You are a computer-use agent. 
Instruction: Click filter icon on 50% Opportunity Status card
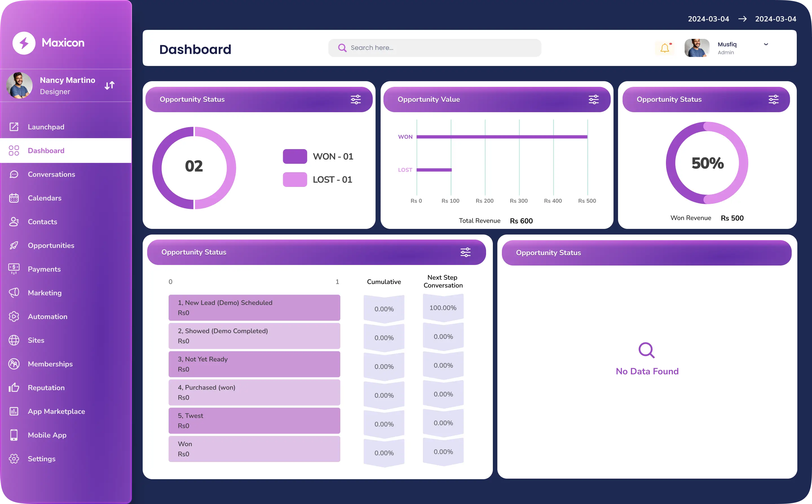(x=773, y=99)
